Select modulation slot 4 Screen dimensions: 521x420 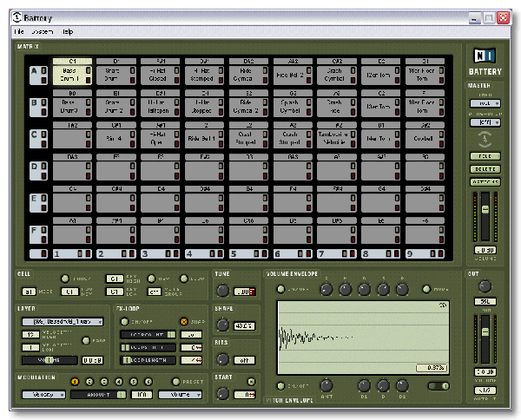click(119, 382)
